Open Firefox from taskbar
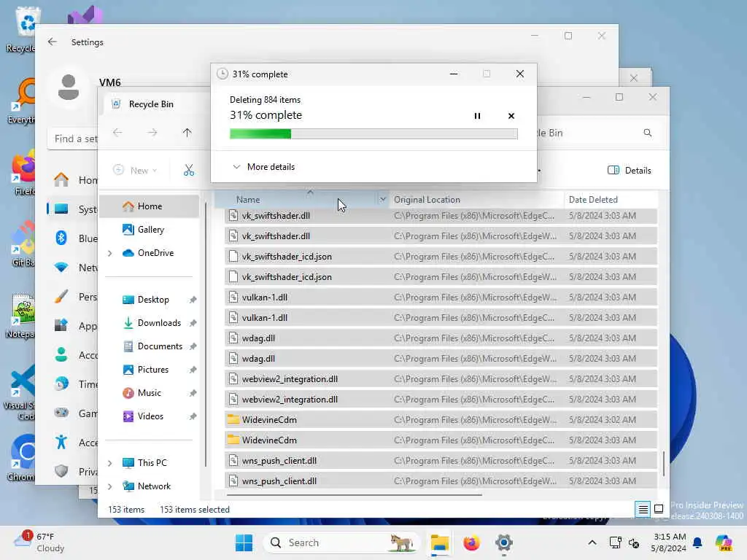This screenshot has height=560, width=747. tap(471, 542)
